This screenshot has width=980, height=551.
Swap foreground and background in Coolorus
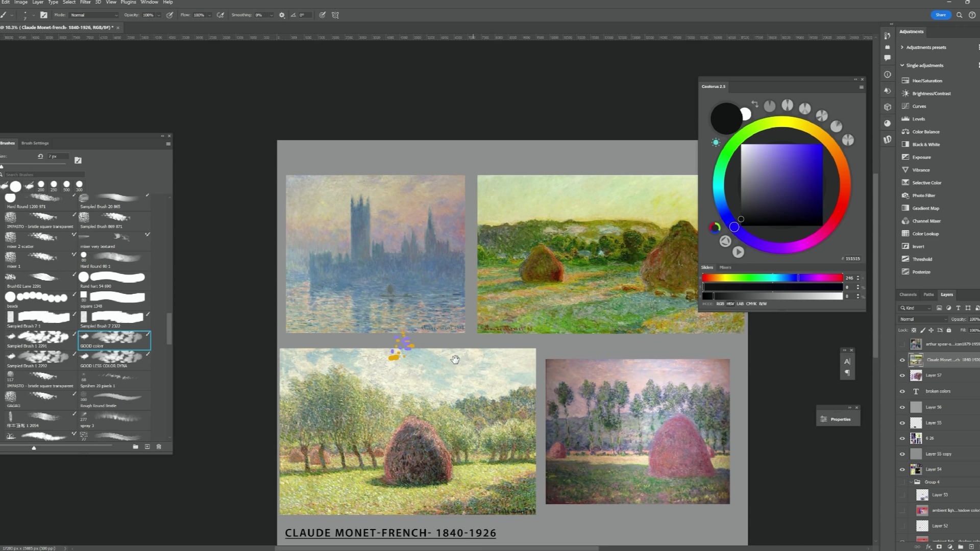[754, 104]
